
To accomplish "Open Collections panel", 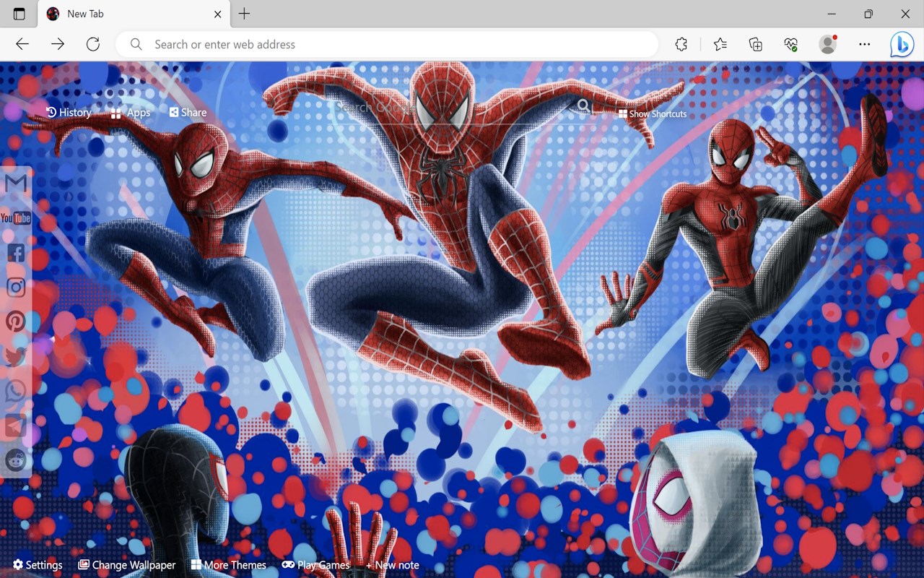I will [756, 44].
